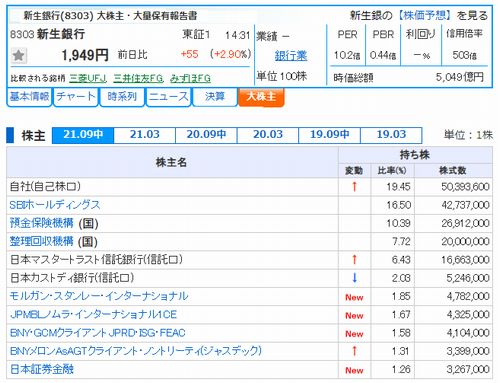This screenshot has width=500, height=383.
Task: Open the 基本情報 tab
Action: point(29,97)
